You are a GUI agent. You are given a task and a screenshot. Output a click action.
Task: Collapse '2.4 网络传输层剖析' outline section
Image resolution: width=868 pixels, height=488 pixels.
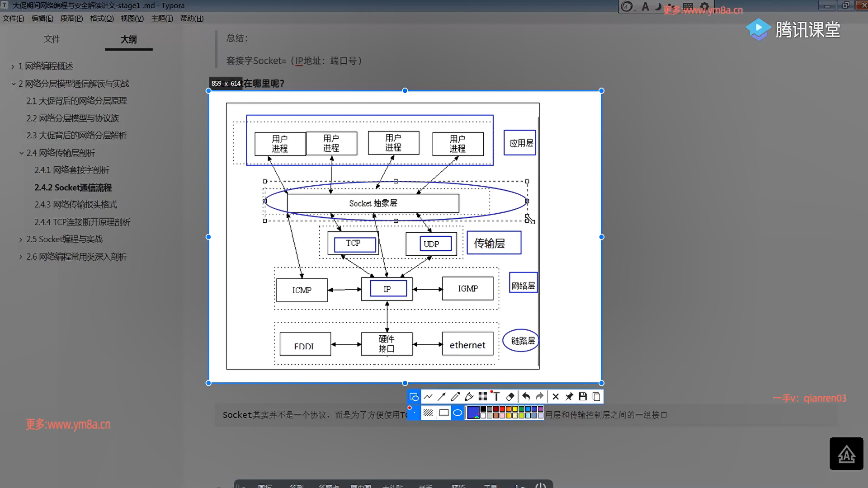[21, 153]
